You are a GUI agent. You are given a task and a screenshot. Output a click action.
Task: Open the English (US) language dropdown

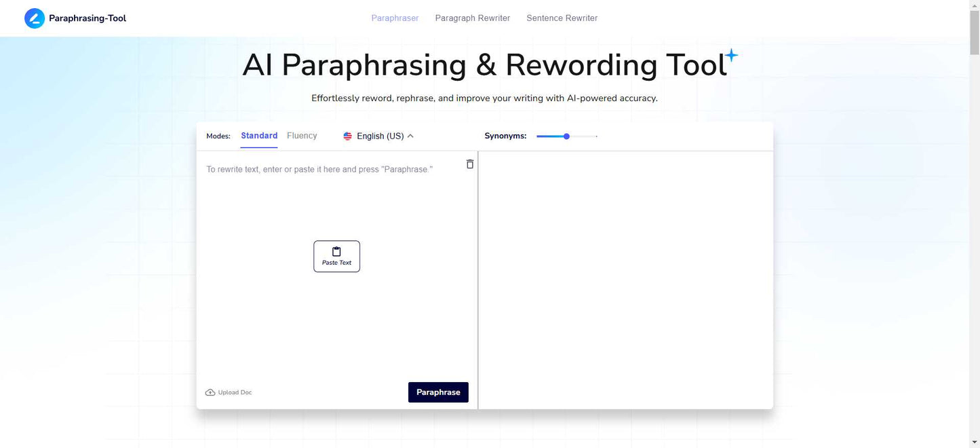pos(380,136)
